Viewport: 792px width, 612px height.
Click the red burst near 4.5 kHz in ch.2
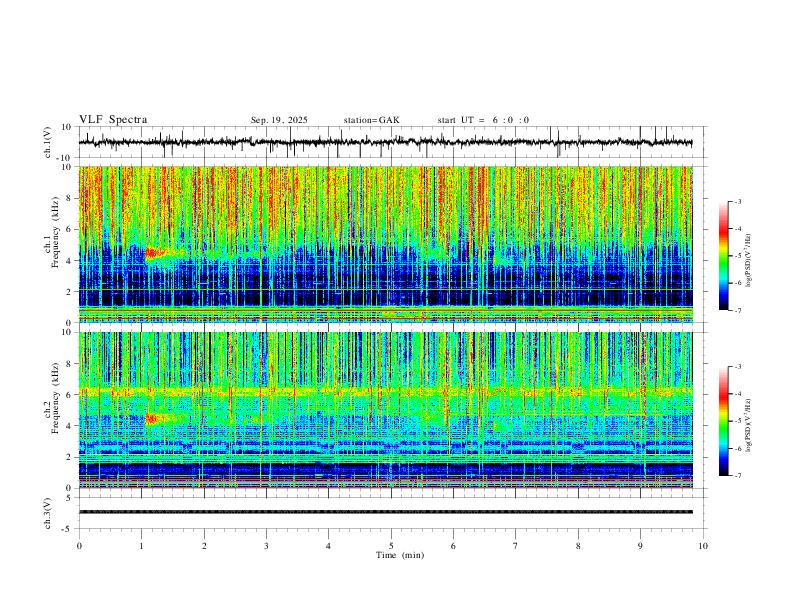[155, 419]
